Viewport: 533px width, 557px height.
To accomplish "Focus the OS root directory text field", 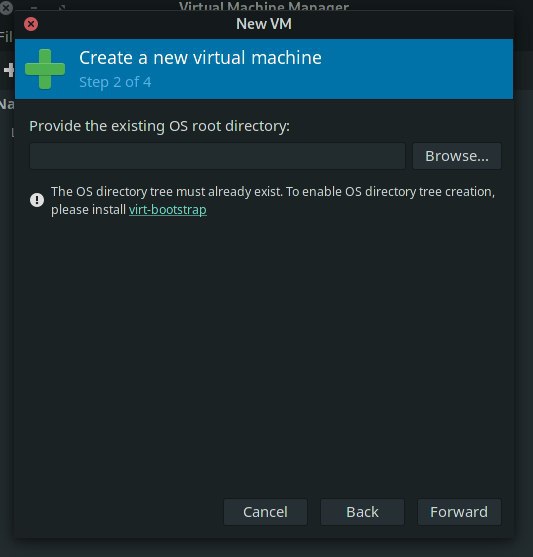I will pyautogui.click(x=217, y=156).
